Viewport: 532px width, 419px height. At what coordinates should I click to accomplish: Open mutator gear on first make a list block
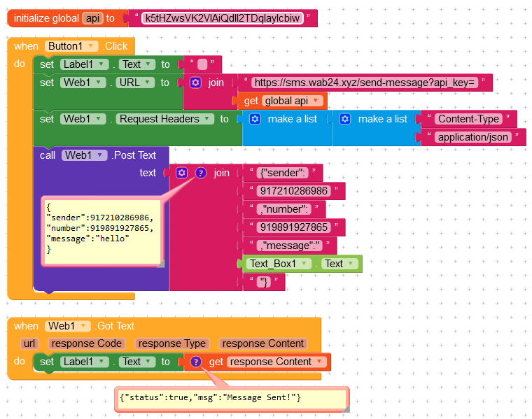tap(255, 119)
